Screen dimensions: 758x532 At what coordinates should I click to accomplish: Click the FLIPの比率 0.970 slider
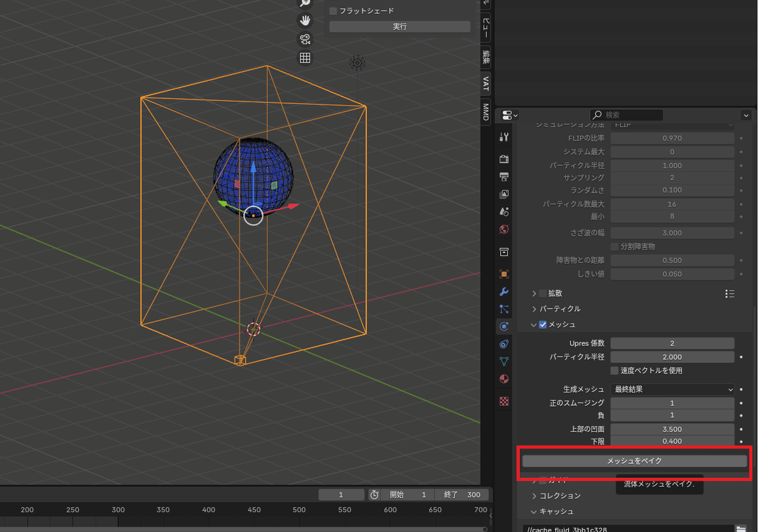click(x=672, y=138)
